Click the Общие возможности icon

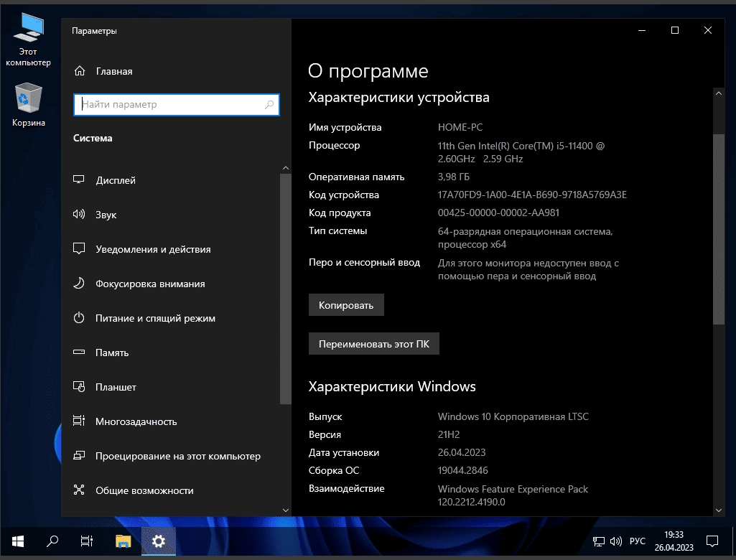pyautogui.click(x=79, y=490)
